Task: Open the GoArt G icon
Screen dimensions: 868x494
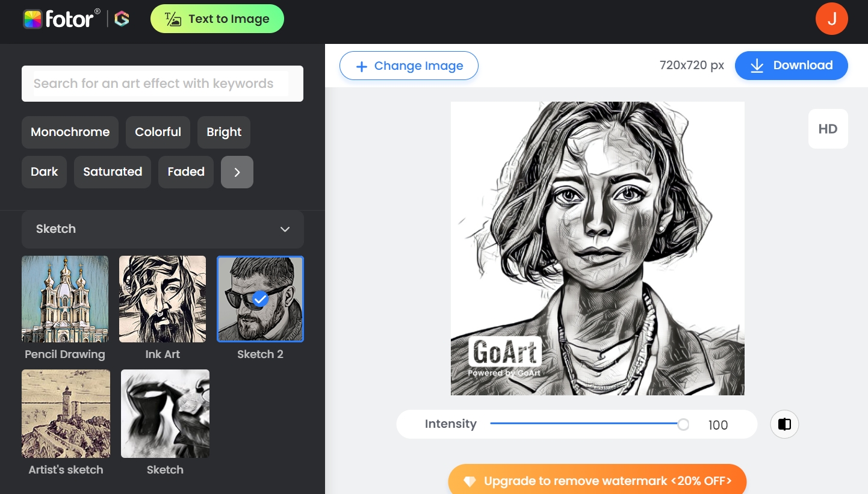Action: (122, 19)
